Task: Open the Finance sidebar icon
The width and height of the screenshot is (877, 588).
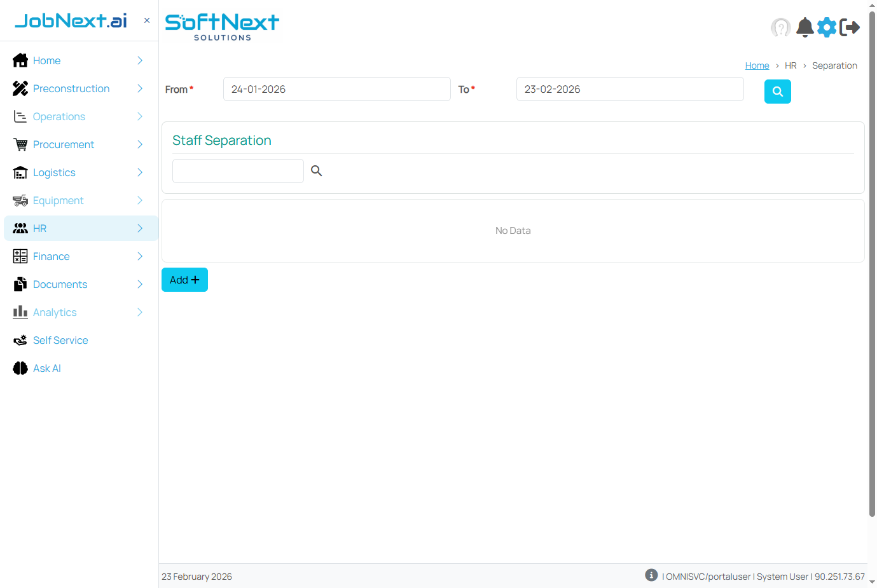Action: pyautogui.click(x=20, y=256)
